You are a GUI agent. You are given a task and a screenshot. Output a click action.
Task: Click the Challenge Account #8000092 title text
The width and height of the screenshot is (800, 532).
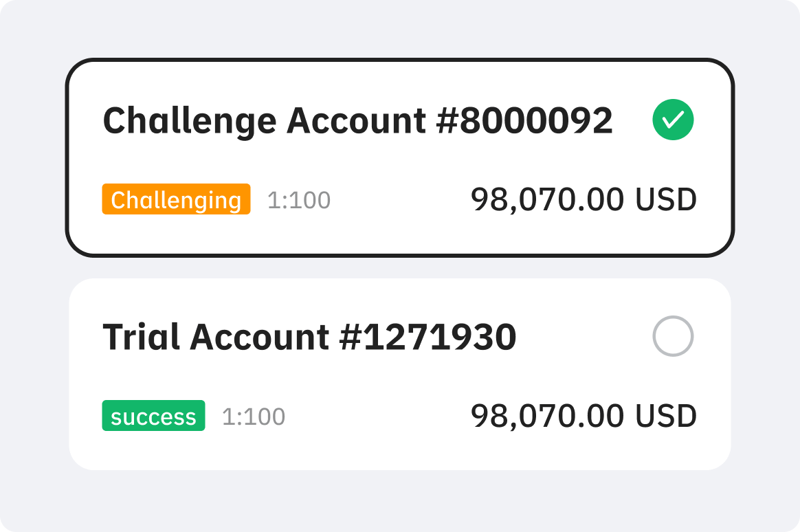357,122
